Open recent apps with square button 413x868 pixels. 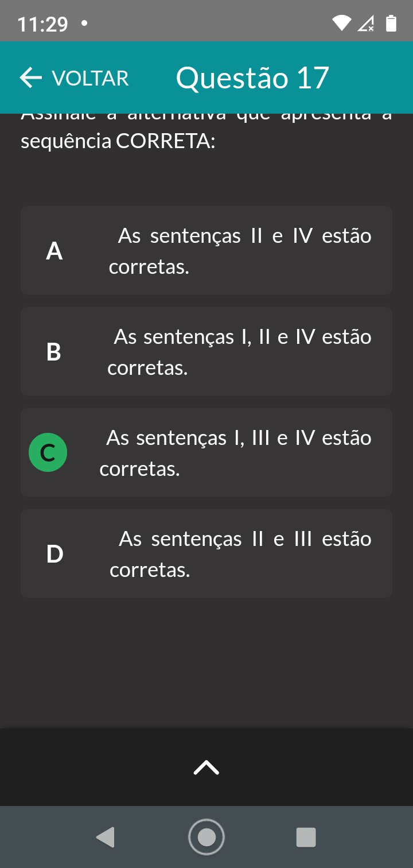pyautogui.click(x=306, y=837)
